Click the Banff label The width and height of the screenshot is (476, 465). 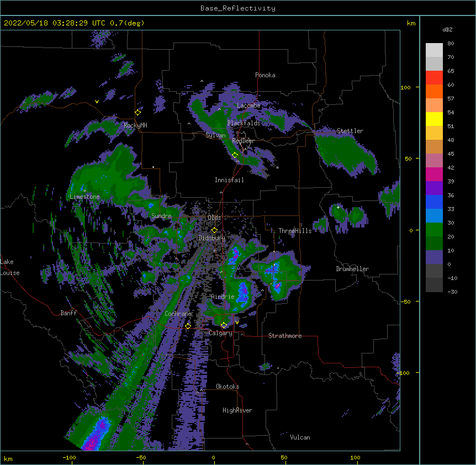(x=68, y=313)
